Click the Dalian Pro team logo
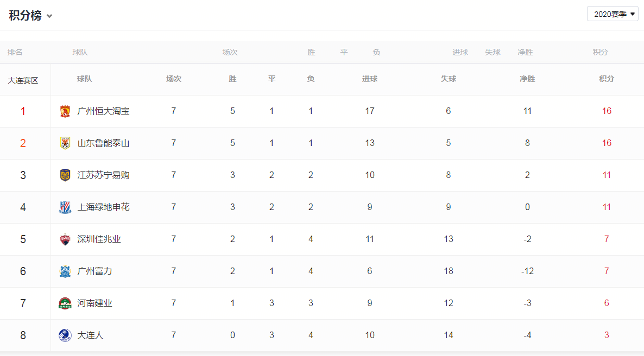 [x=65, y=335]
